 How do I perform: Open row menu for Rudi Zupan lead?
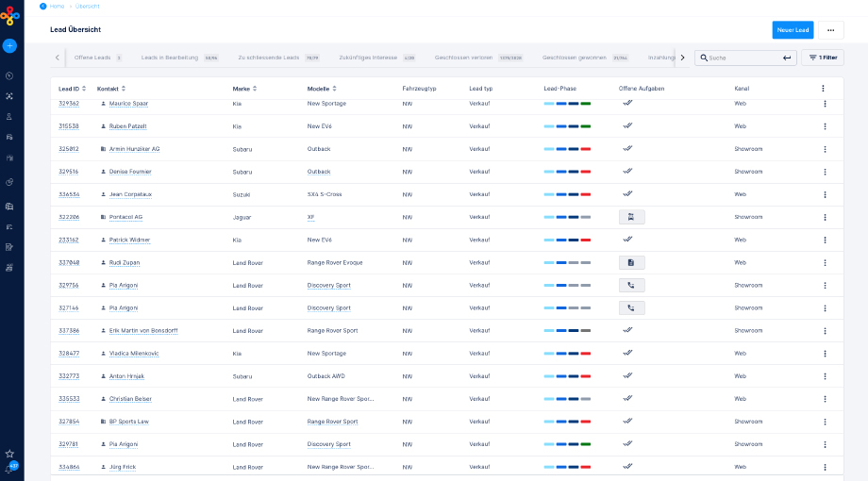click(825, 263)
